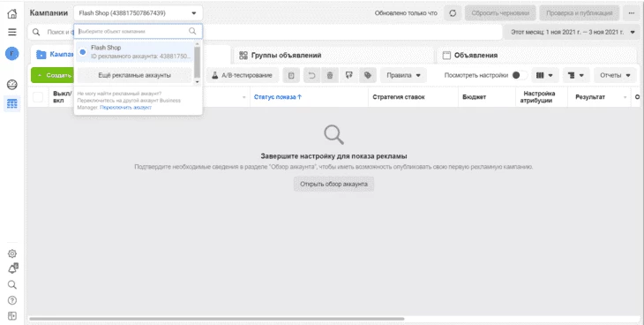
Task: Sort by Статус показа column
Action: point(278,97)
